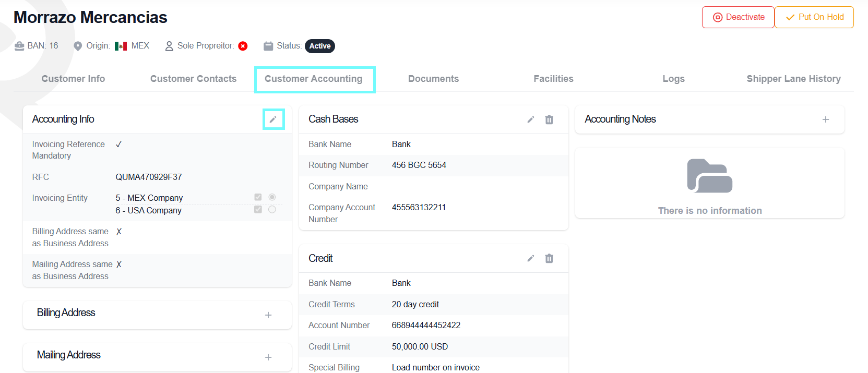Open Shipper Lane History tab
The width and height of the screenshot is (868, 373).
tap(793, 79)
